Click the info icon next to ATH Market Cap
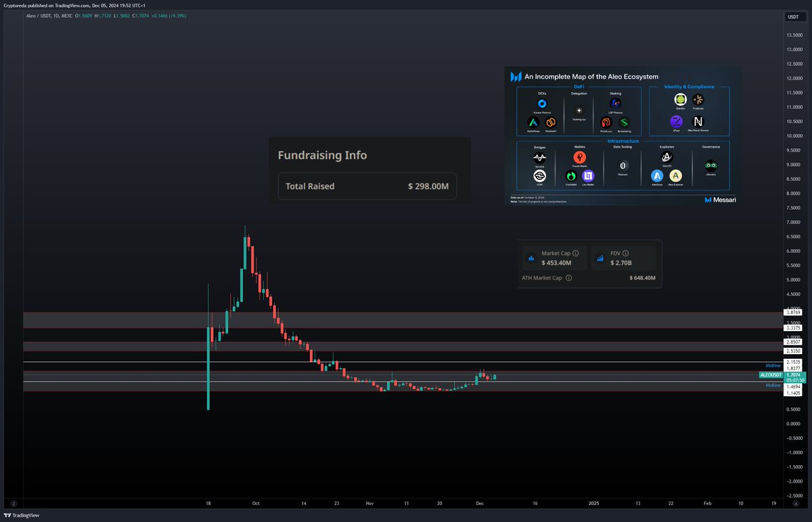The image size is (812, 522). pos(568,278)
